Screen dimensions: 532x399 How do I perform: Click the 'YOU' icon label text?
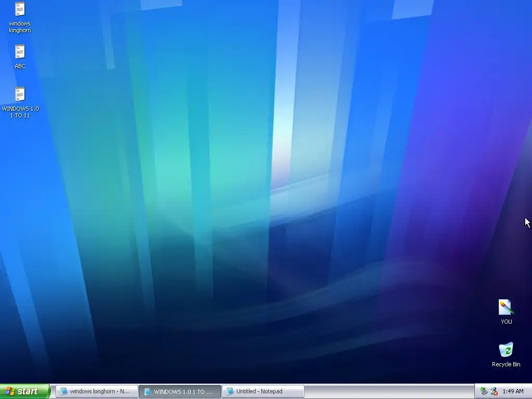(506, 321)
